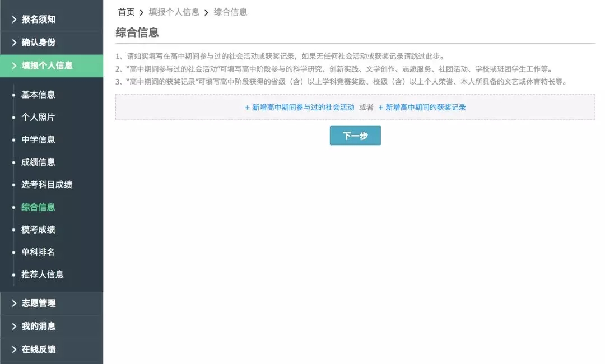Open 推荐人信息 in the sidebar
The image size is (605, 364).
tap(43, 274)
